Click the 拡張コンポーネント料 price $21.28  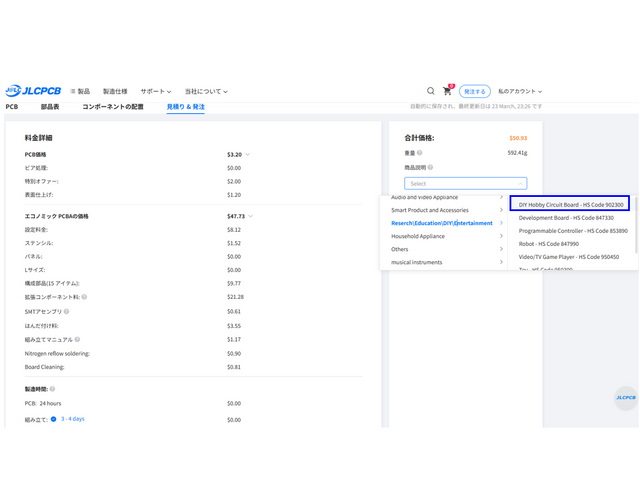coord(235,297)
